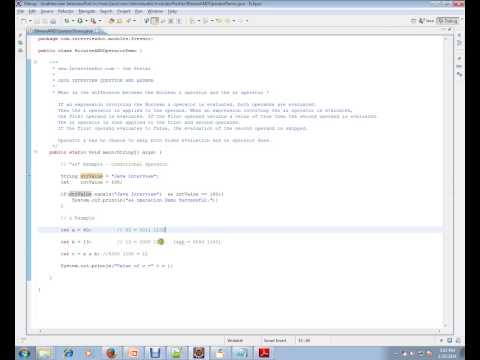Click the cursor position status field
The image size is (480, 360).
click(x=304, y=340)
